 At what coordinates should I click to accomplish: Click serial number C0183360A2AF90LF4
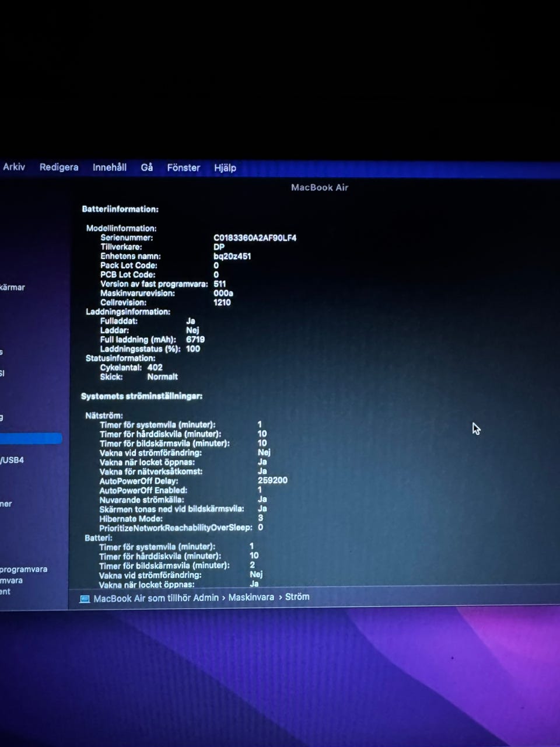point(255,238)
